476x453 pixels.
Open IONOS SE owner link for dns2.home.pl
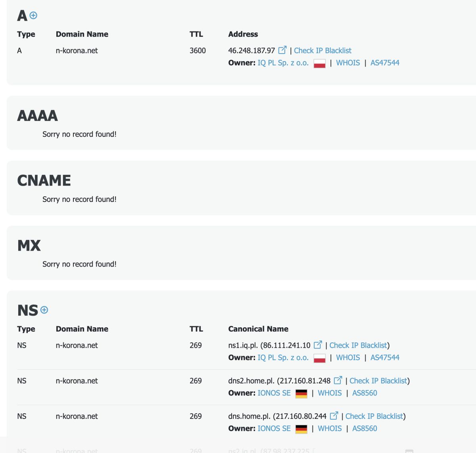click(274, 393)
